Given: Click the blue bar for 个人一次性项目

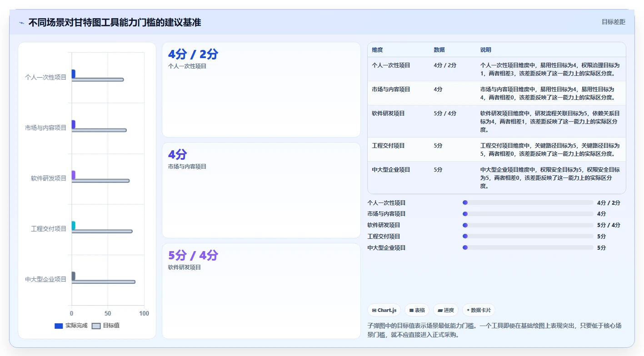Looking at the screenshot, I should pyautogui.click(x=73, y=74).
